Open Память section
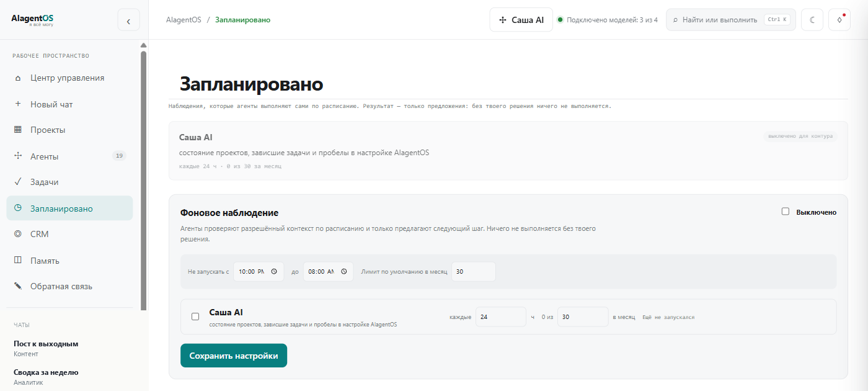The width and height of the screenshot is (868, 391). point(69,261)
